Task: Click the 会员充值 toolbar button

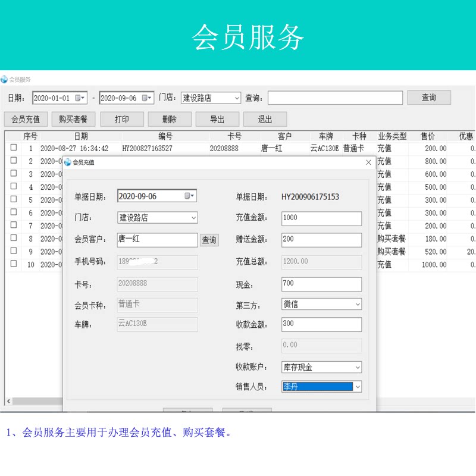Action: tap(26, 119)
